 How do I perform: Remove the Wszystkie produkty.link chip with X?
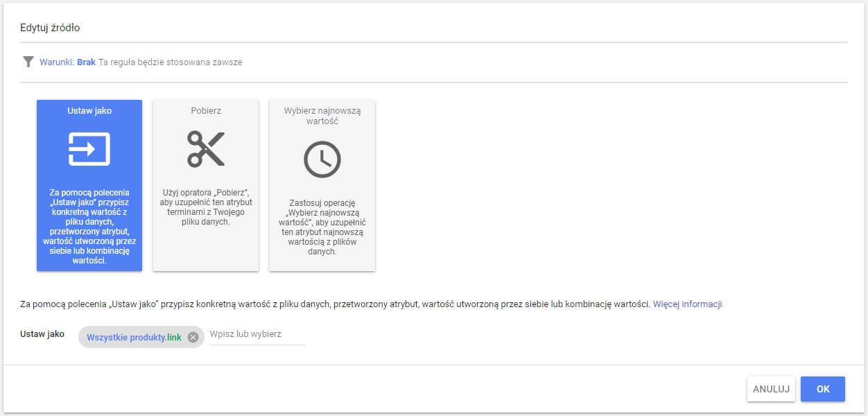click(193, 337)
